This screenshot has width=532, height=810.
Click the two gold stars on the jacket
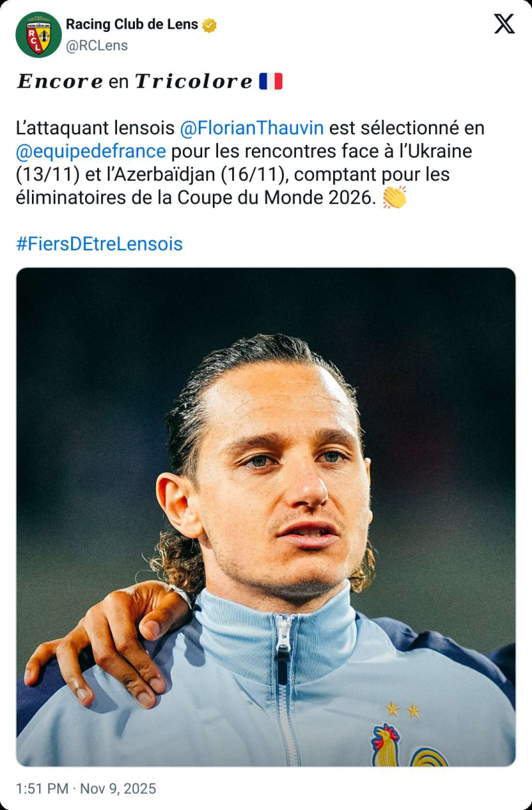pyautogui.click(x=403, y=710)
